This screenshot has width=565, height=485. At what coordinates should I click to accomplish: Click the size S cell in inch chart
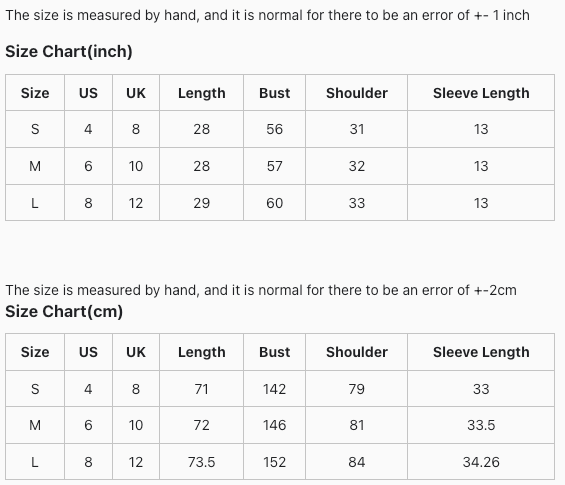click(x=35, y=129)
